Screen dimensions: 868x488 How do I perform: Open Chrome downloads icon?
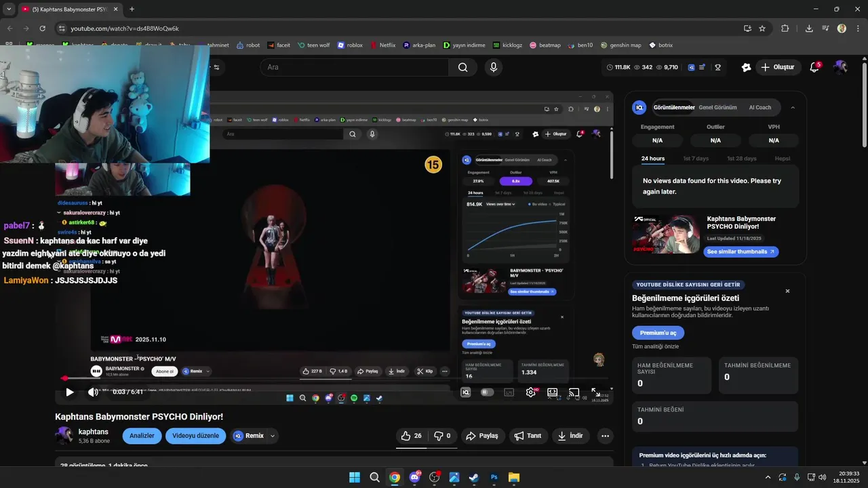[809, 28]
